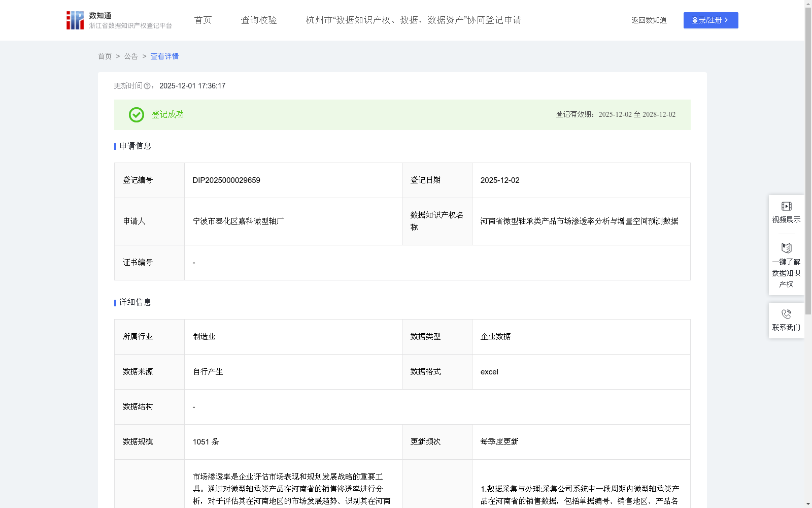Click the 更新频次 label cell
The height and width of the screenshot is (508, 812).
coord(437,442)
